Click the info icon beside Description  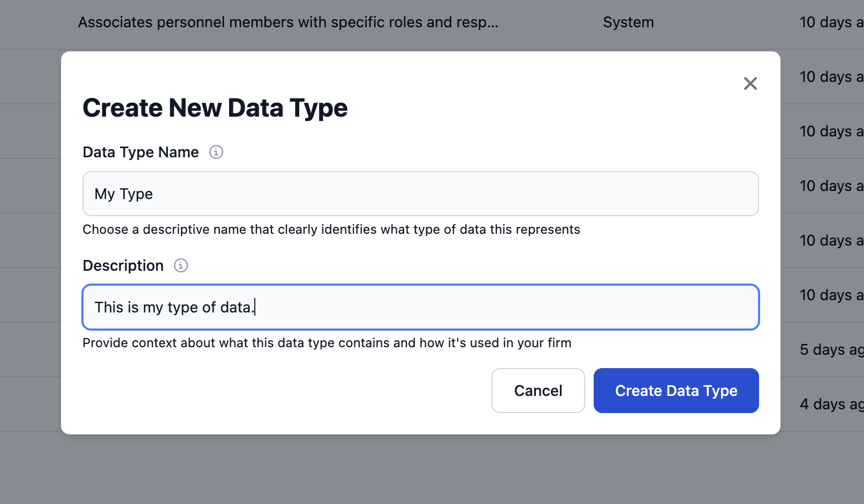[x=180, y=265]
